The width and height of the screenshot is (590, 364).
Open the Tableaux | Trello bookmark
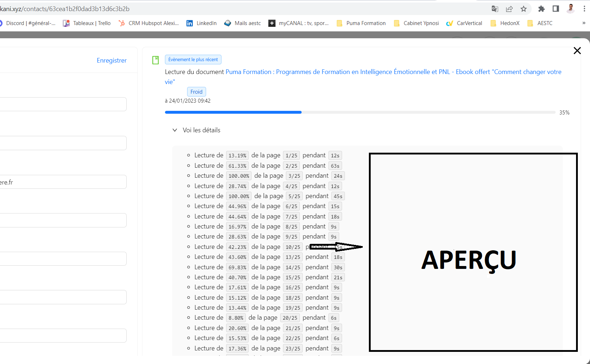pyautogui.click(x=87, y=23)
